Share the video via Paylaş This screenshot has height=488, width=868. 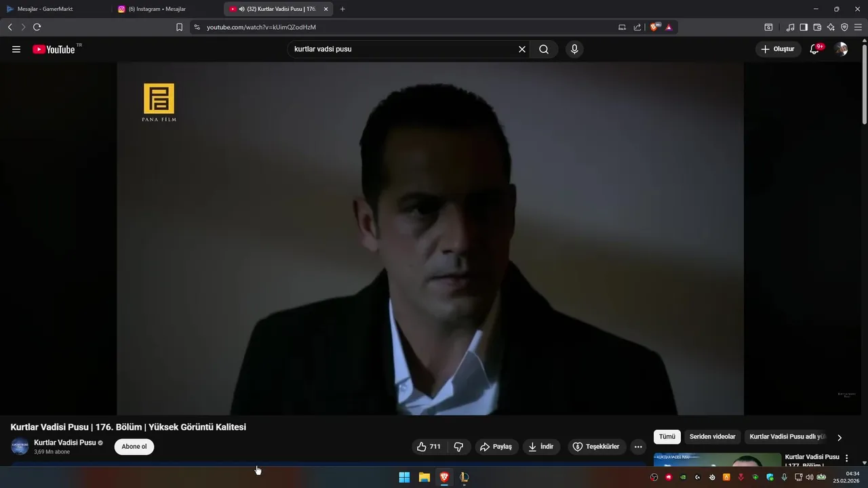(x=496, y=447)
